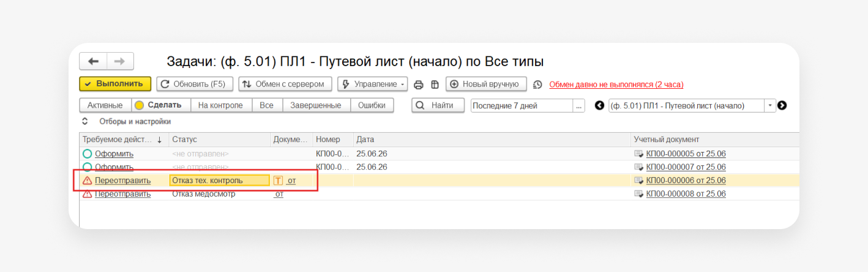Click the exchange history clock icon
The height and width of the screenshot is (272, 868).
tap(537, 85)
